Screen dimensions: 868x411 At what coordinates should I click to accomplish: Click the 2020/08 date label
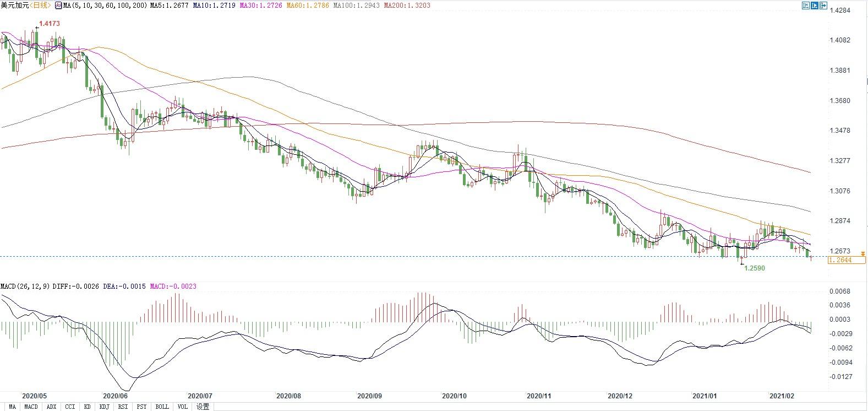[288, 396]
